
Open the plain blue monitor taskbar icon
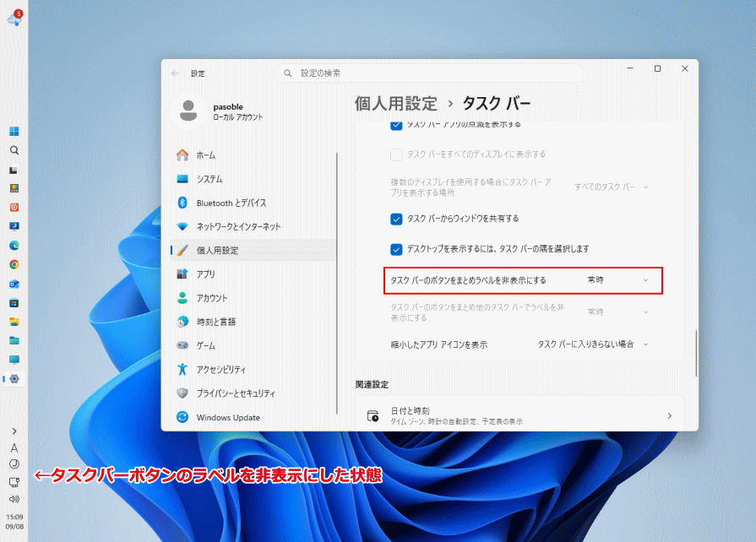click(14, 360)
